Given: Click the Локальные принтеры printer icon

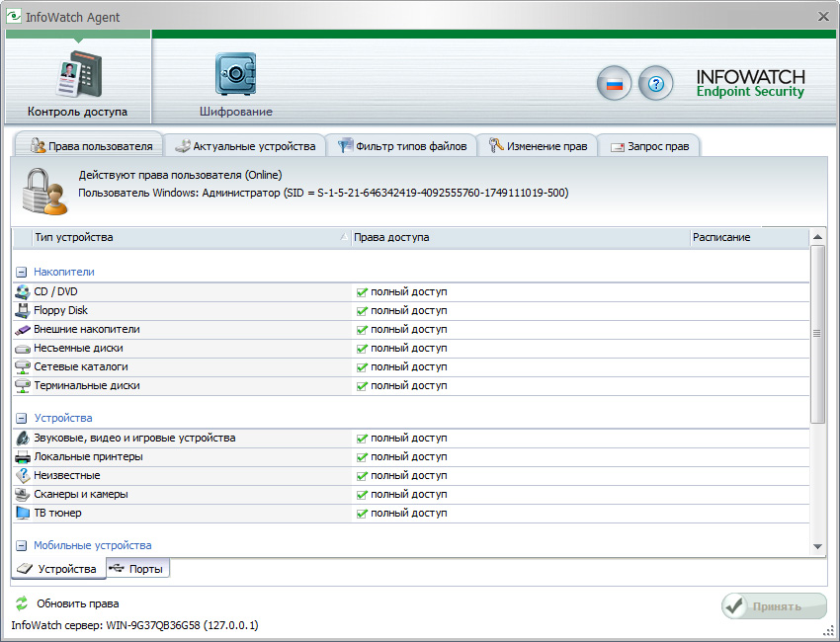Looking at the screenshot, I should pos(23,456).
